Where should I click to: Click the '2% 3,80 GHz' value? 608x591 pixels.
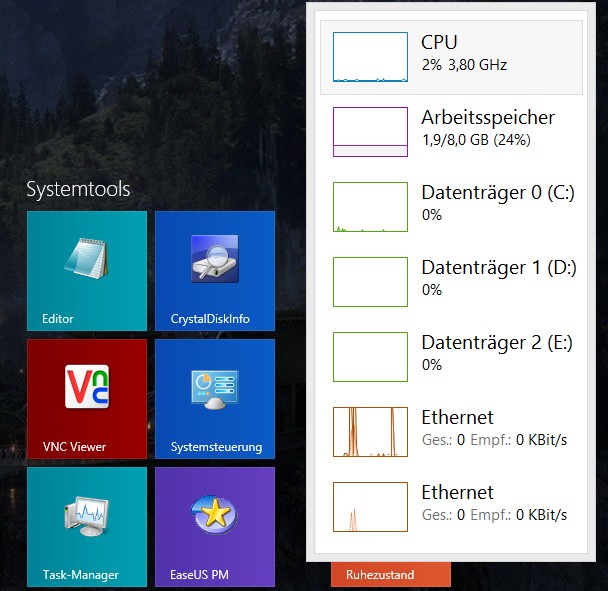tap(465, 65)
